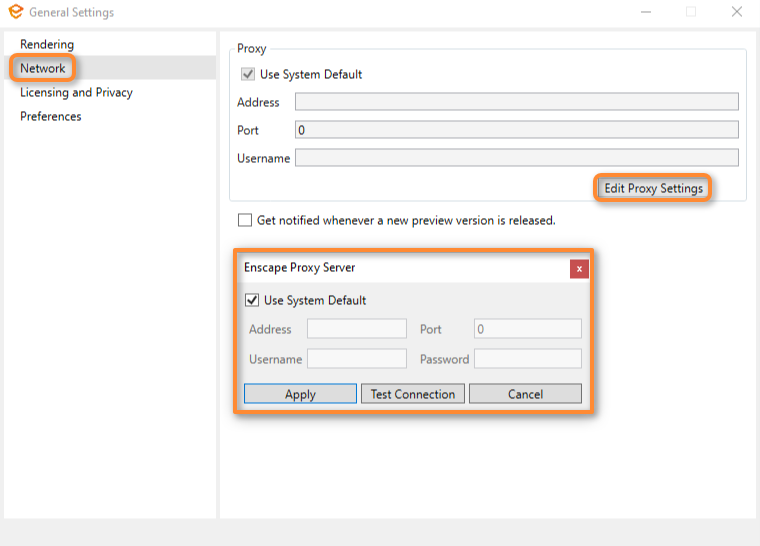The width and height of the screenshot is (760, 546).
Task: Click the 'Enscape Proxy Server' dialog title
Action: 300,268
